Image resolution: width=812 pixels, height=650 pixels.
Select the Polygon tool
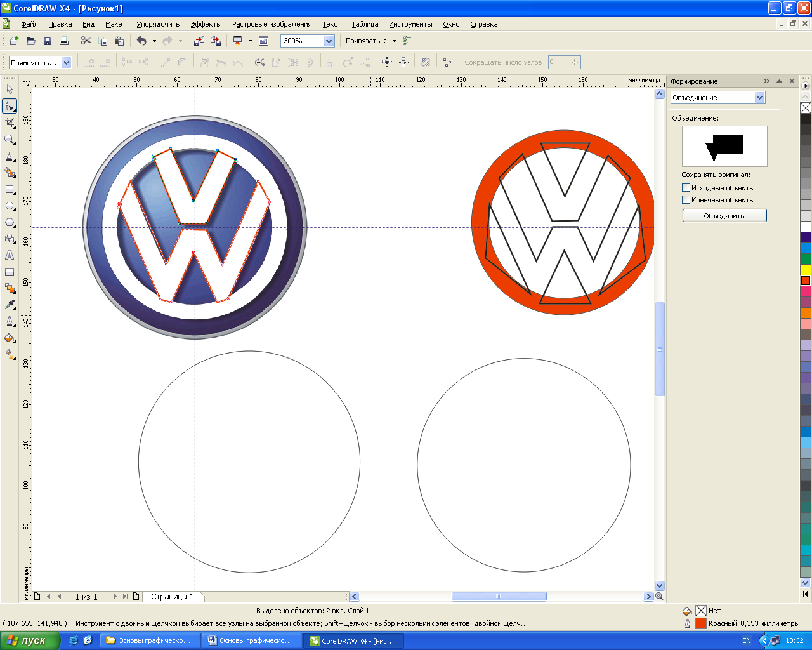tap(10, 222)
